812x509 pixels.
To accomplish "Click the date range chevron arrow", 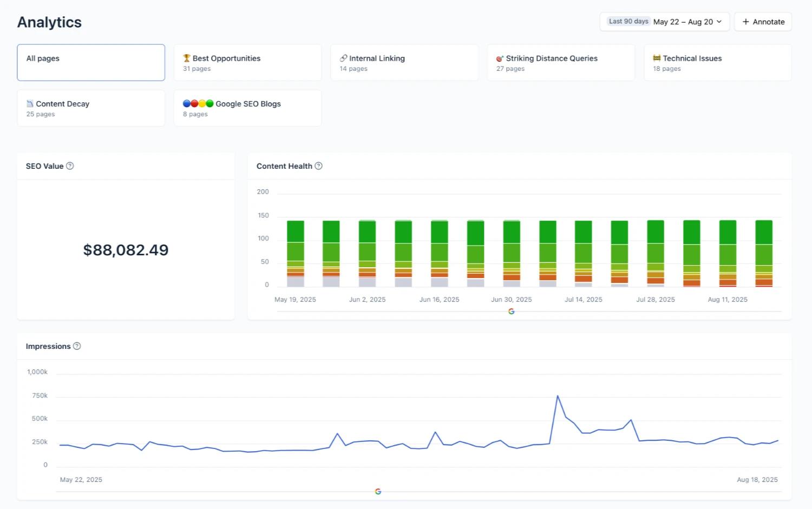I will [x=719, y=22].
